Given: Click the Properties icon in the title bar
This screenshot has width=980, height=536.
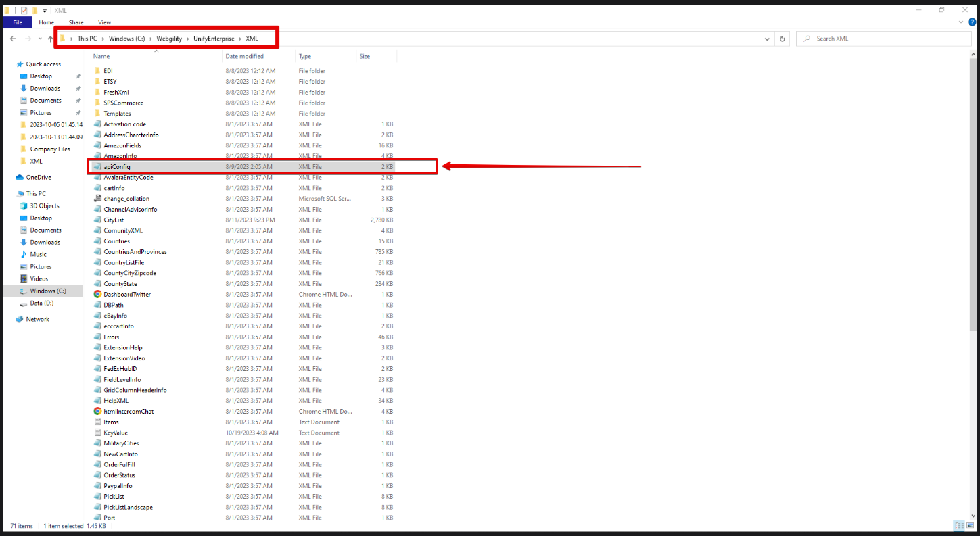Looking at the screenshot, I should click(24, 11).
